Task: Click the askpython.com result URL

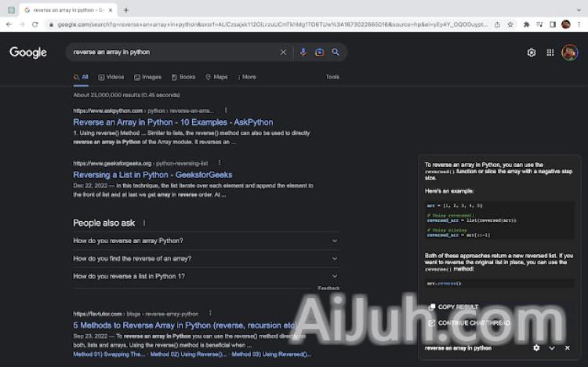Action: [x=143, y=111]
